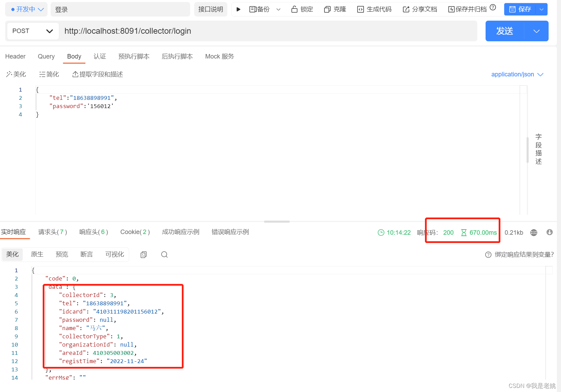This screenshot has height=392, width=561.
Task: Open the authentication (认证) tab
Action: [100, 56]
